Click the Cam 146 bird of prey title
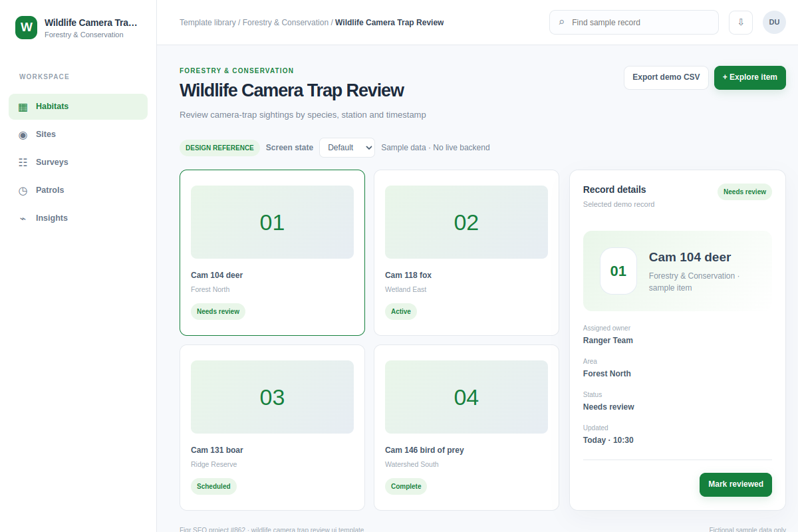Image resolution: width=798 pixels, height=532 pixels. coord(424,450)
